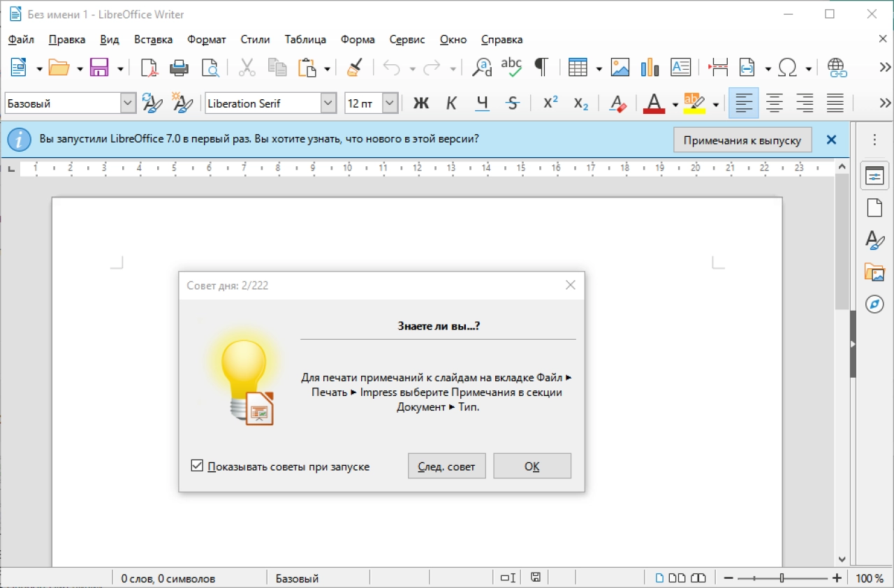Click 'Примечания к выпуску' button
The image size is (894, 588).
(x=742, y=140)
